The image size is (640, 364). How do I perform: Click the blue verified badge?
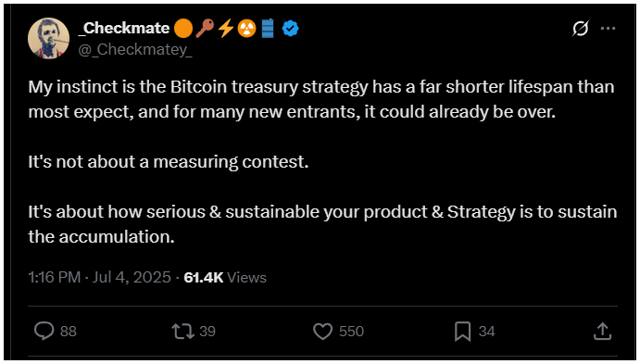pos(290,29)
